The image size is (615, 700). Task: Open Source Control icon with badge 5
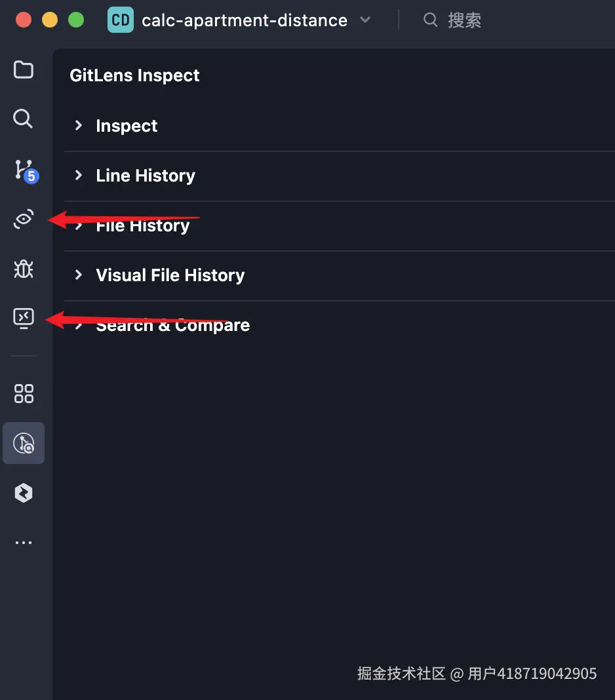pos(24,170)
